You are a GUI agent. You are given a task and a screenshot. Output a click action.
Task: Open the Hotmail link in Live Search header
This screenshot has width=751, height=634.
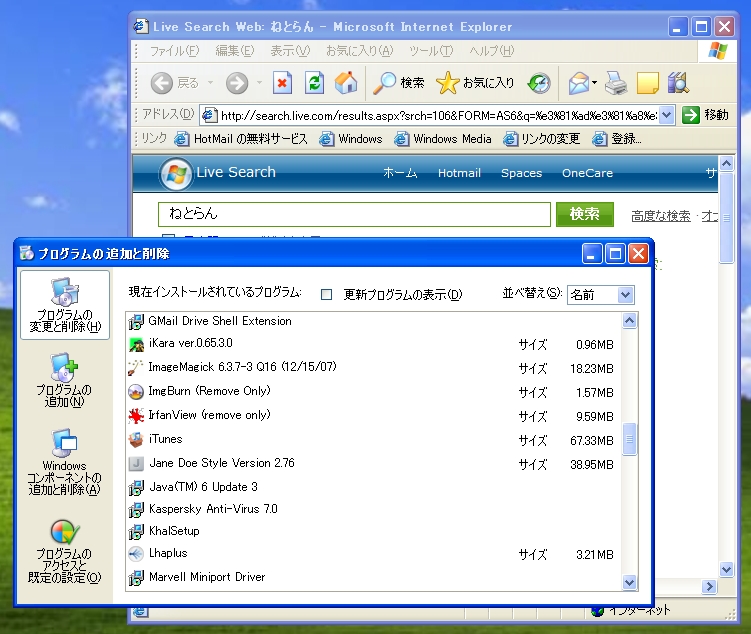click(459, 173)
